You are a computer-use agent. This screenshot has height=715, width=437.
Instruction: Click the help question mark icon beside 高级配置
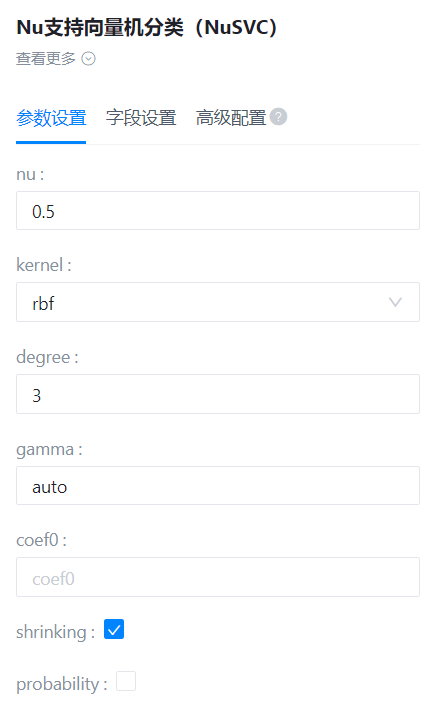[x=278, y=117]
